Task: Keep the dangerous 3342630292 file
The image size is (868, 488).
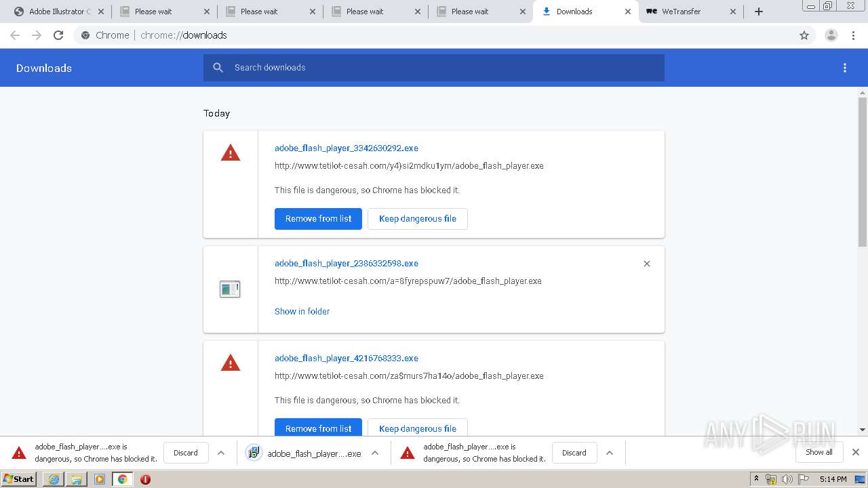Action: (418, 219)
